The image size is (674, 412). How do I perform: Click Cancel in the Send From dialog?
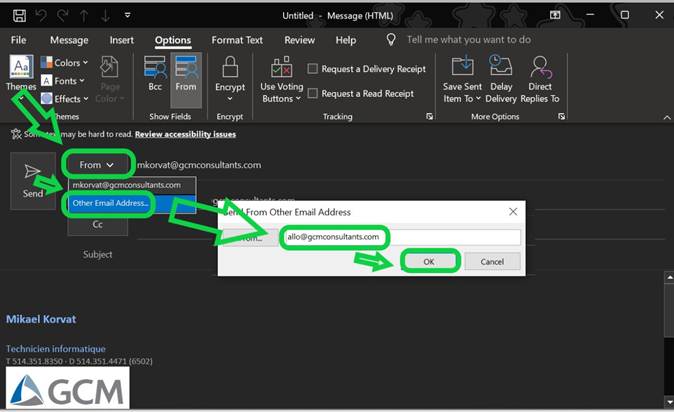pyautogui.click(x=492, y=261)
